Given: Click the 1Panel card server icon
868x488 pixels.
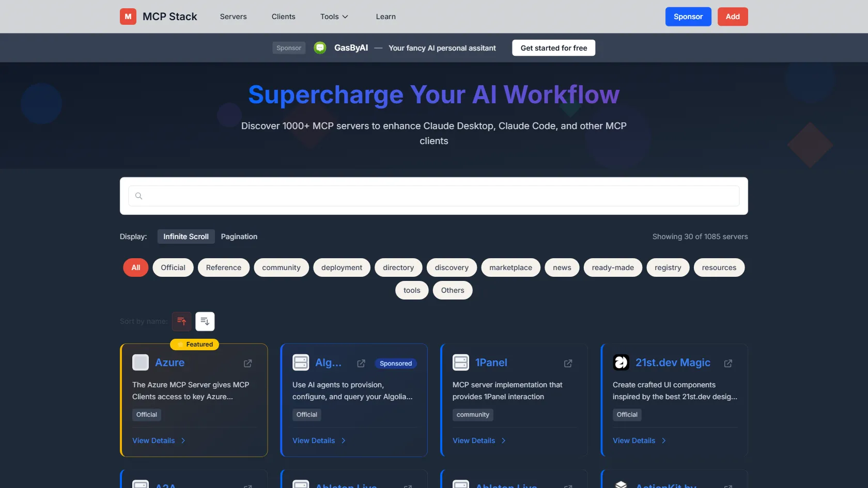Looking at the screenshot, I should [x=461, y=363].
